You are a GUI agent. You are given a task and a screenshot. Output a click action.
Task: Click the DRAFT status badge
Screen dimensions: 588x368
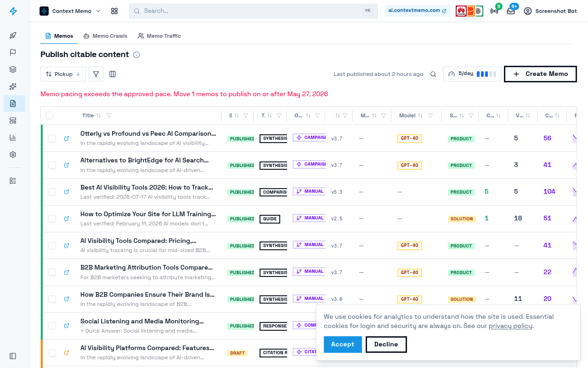pos(237,353)
